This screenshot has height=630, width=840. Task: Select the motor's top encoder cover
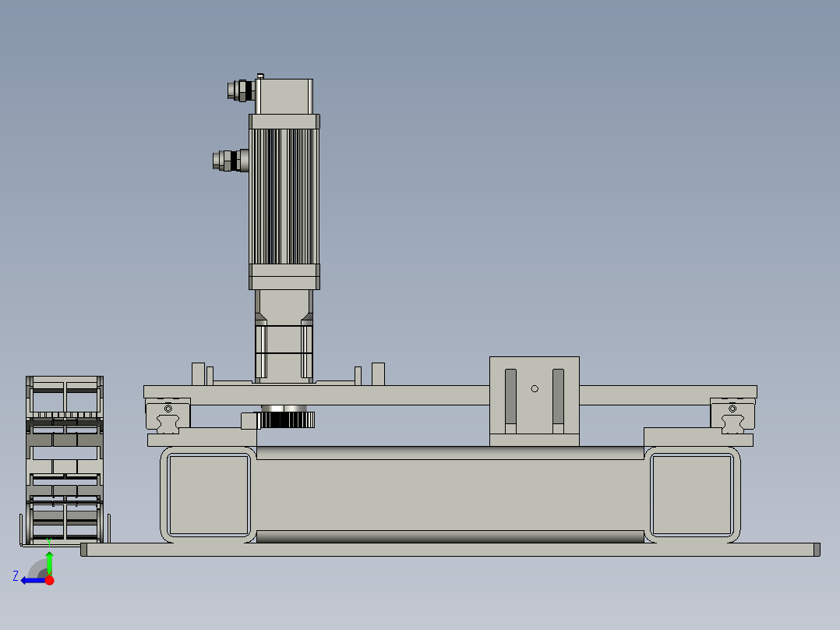click(x=285, y=97)
